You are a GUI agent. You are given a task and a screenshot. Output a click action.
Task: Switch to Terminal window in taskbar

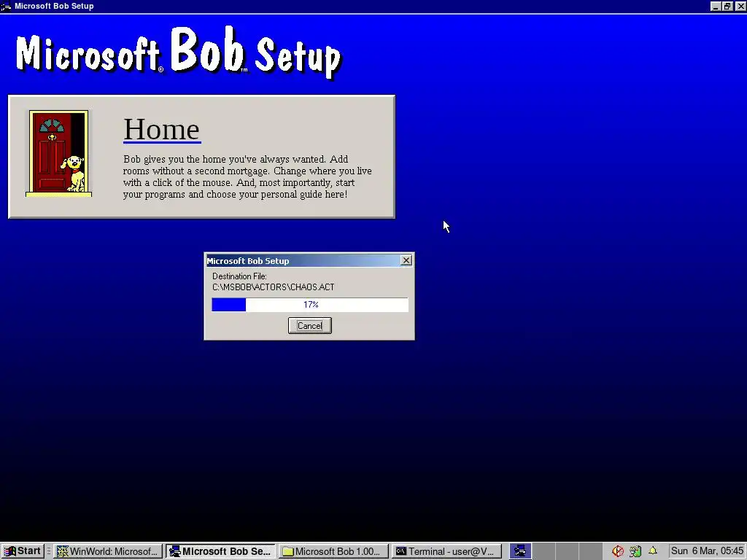[446, 551]
